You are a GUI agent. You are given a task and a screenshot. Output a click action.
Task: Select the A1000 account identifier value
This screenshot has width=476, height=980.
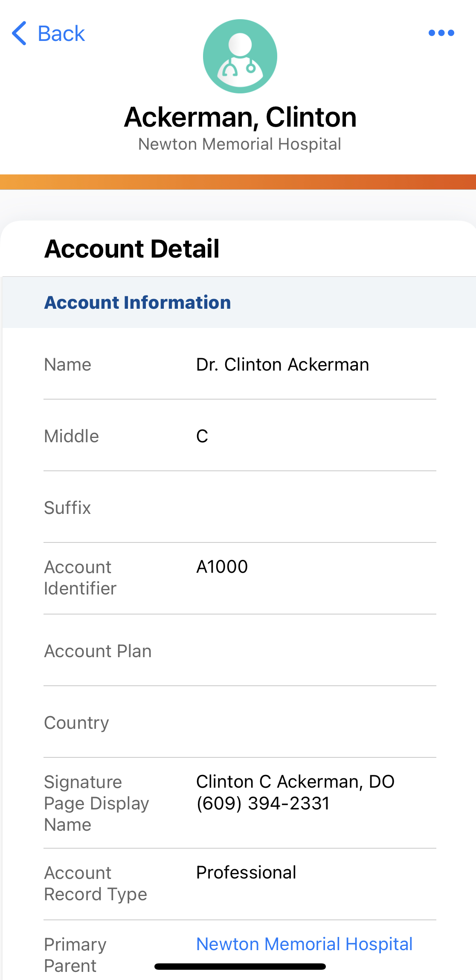pyautogui.click(x=222, y=567)
